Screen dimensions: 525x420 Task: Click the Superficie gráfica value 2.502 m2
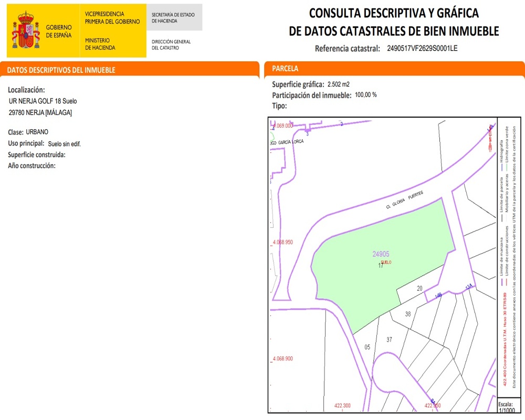338,84
